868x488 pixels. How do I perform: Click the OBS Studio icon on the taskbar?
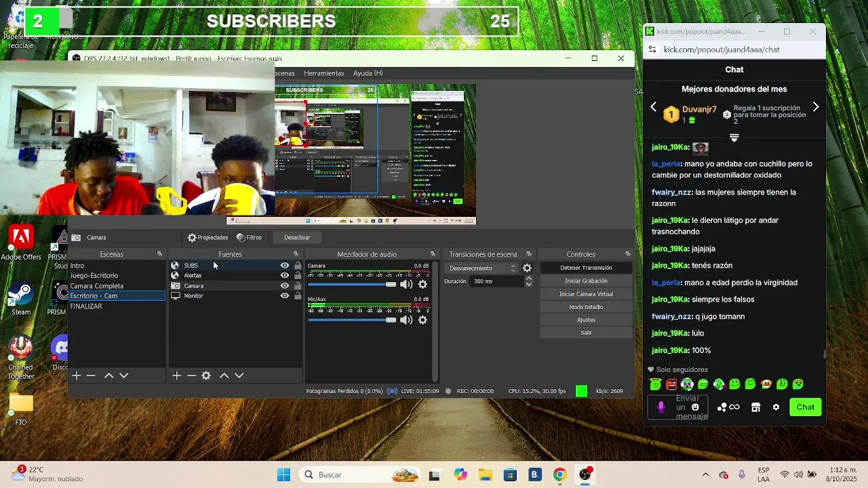[x=585, y=474]
